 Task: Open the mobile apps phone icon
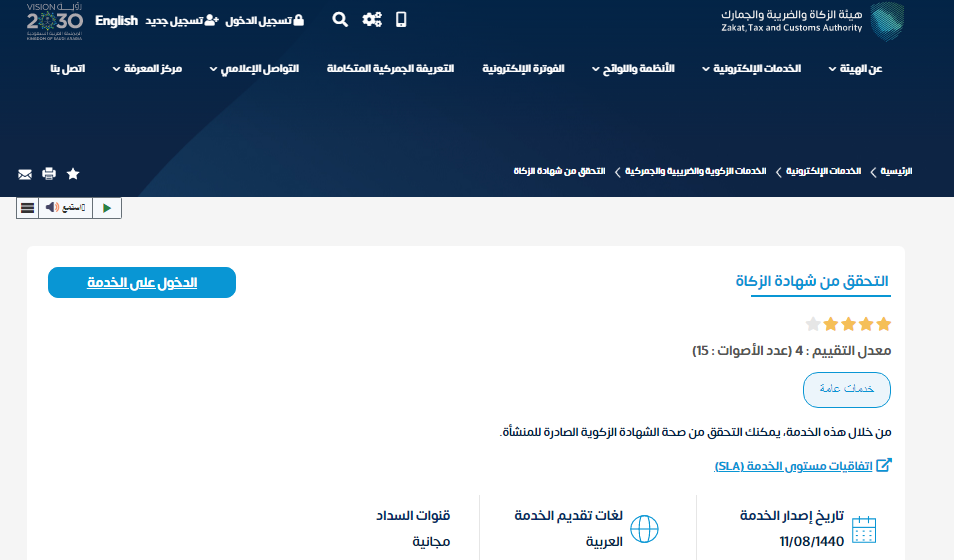(x=401, y=19)
